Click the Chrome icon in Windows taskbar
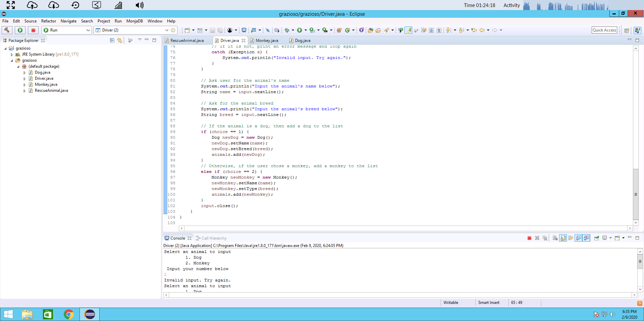The image size is (644, 321). (x=69, y=314)
